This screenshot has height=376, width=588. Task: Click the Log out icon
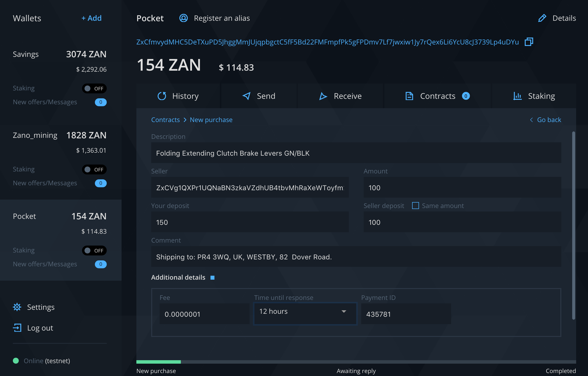(17, 328)
